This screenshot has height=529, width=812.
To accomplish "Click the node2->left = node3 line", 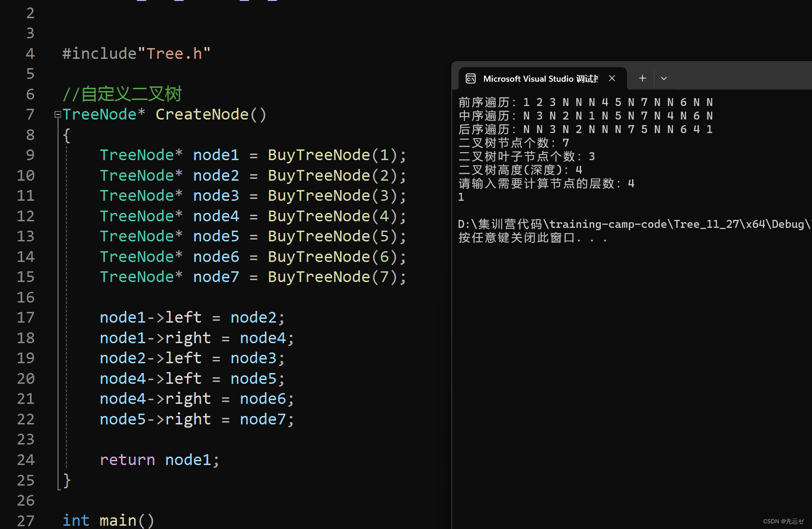I will pos(192,358).
